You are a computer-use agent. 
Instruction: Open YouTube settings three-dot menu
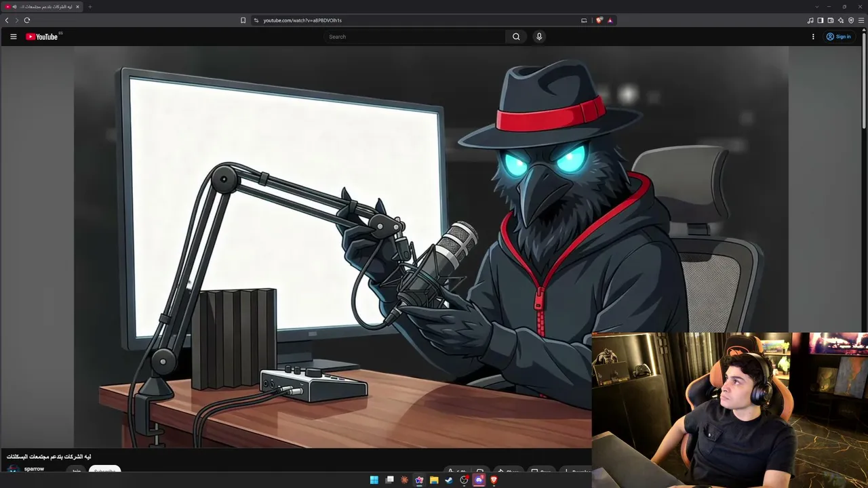[813, 37]
